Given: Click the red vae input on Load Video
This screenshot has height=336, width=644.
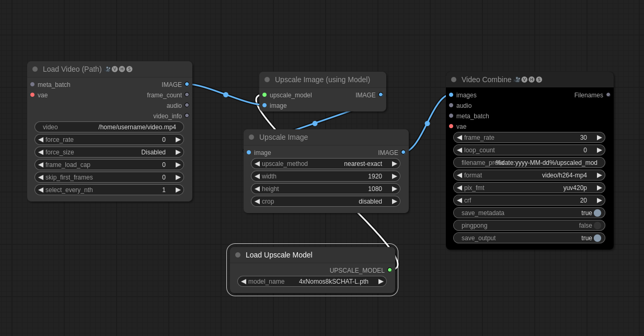Looking at the screenshot, I should click(32, 95).
